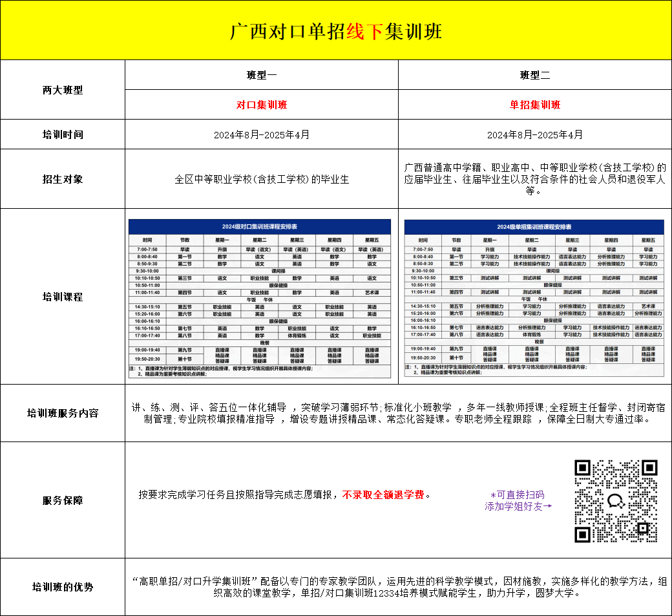
Task: Click the yellow title banner 广西对口单招线下集训班
Action: pyautogui.click(x=336, y=30)
